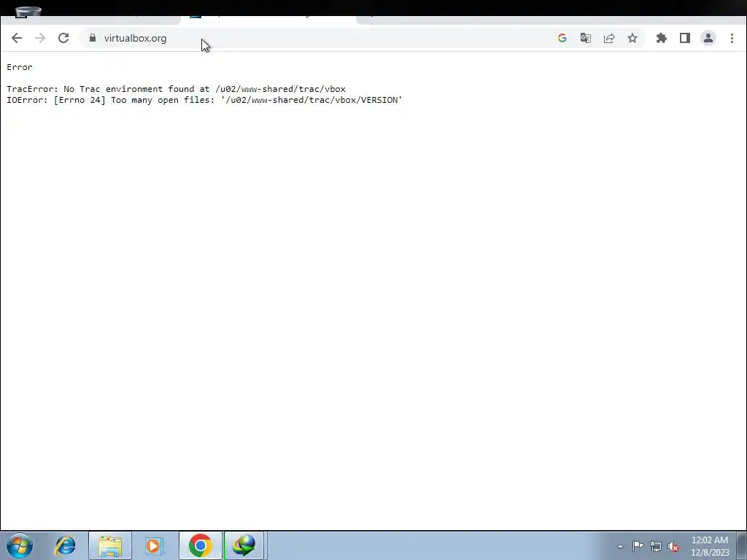Open network status tray icon
The width and height of the screenshot is (747, 560).
coord(656,546)
